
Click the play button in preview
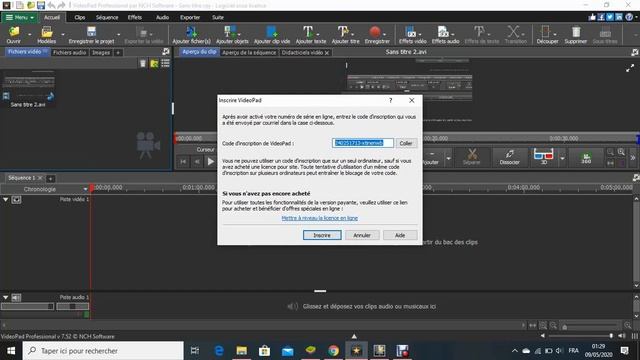pos(211,162)
